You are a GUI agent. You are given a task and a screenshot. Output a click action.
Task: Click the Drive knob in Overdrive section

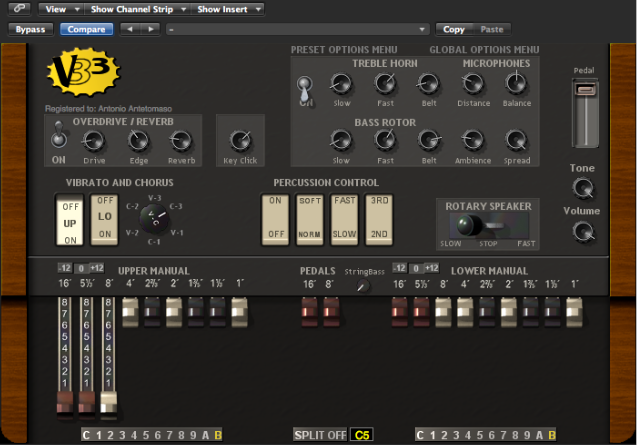point(94,141)
